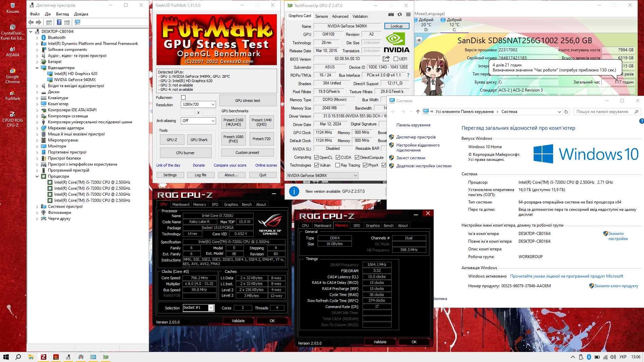Open Windows Start button

6,357
